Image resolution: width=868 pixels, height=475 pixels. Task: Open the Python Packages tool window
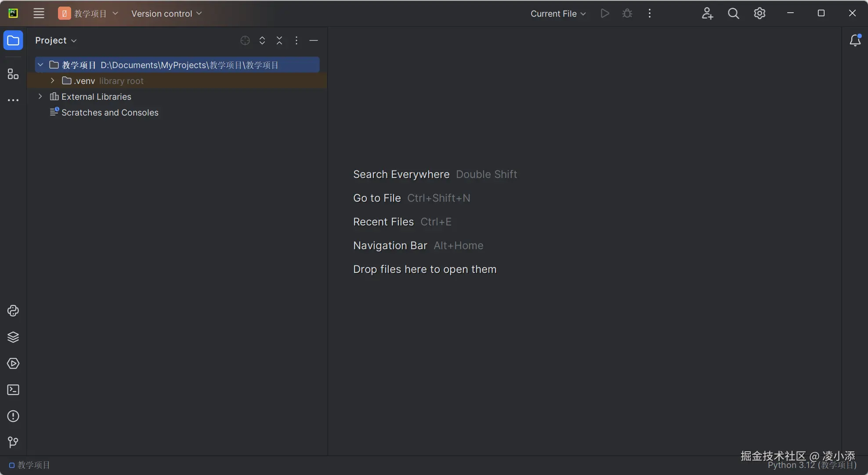tap(13, 337)
